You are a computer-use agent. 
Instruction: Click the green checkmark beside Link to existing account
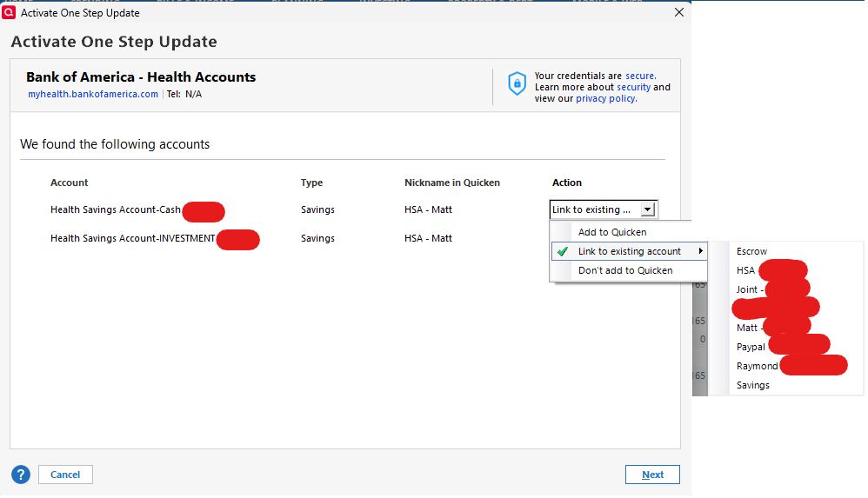click(x=563, y=251)
